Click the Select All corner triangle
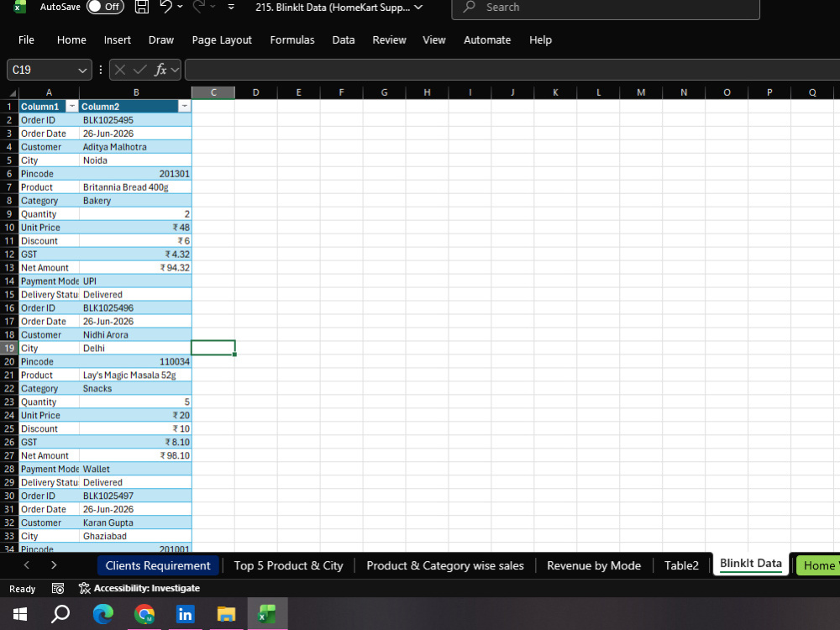 point(12,92)
